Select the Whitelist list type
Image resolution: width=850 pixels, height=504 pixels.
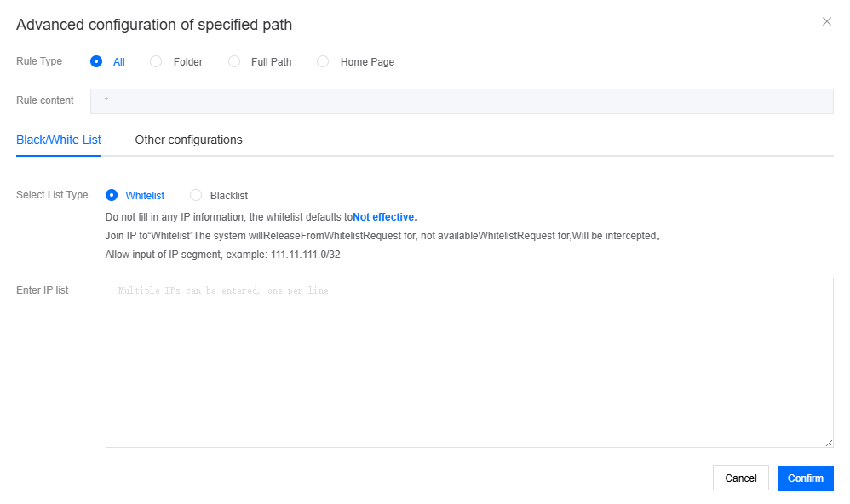tap(112, 195)
